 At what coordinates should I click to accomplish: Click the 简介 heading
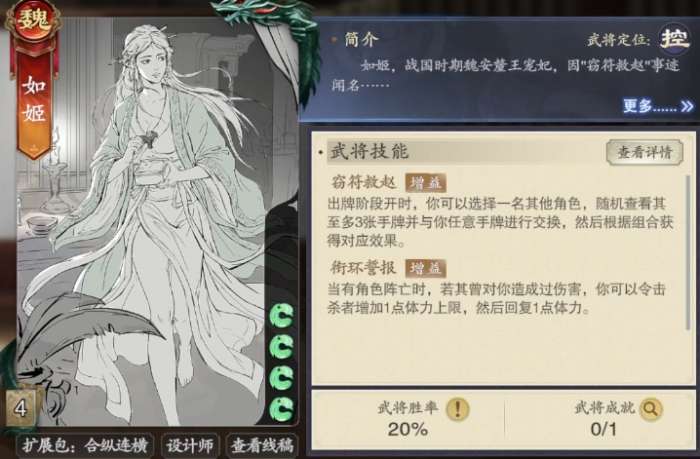(361, 39)
